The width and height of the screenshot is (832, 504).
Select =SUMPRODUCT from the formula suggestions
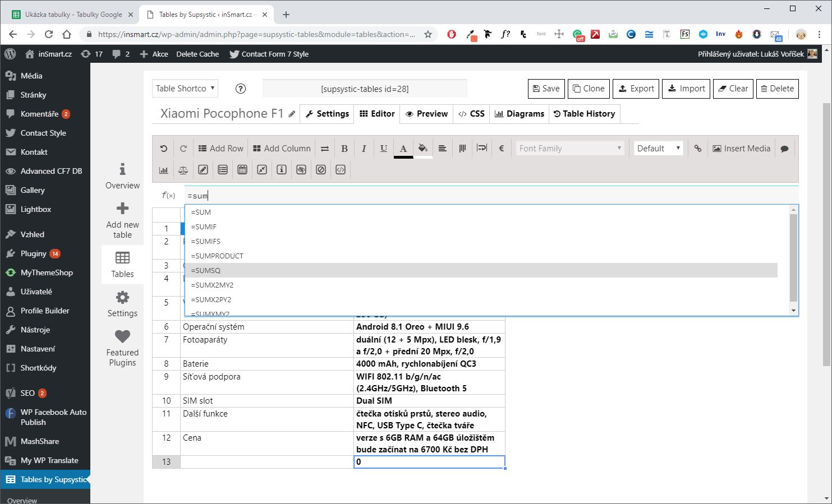pyautogui.click(x=217, y=256)
